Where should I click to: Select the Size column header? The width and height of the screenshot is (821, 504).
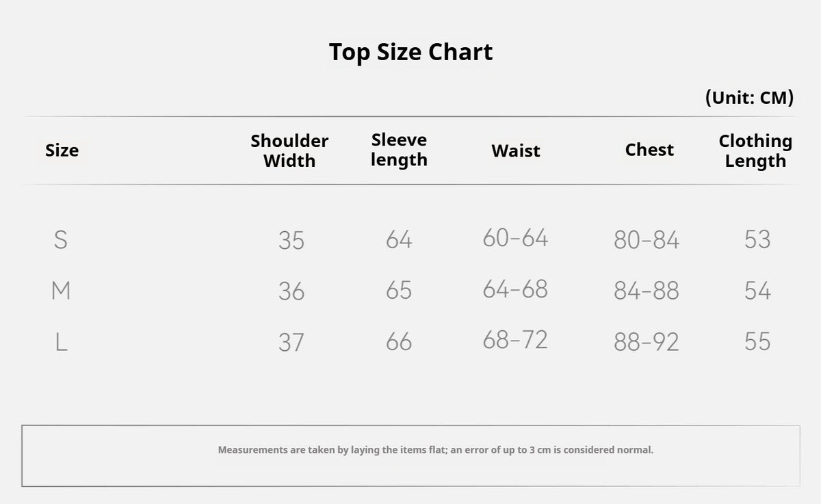(62, 150)
